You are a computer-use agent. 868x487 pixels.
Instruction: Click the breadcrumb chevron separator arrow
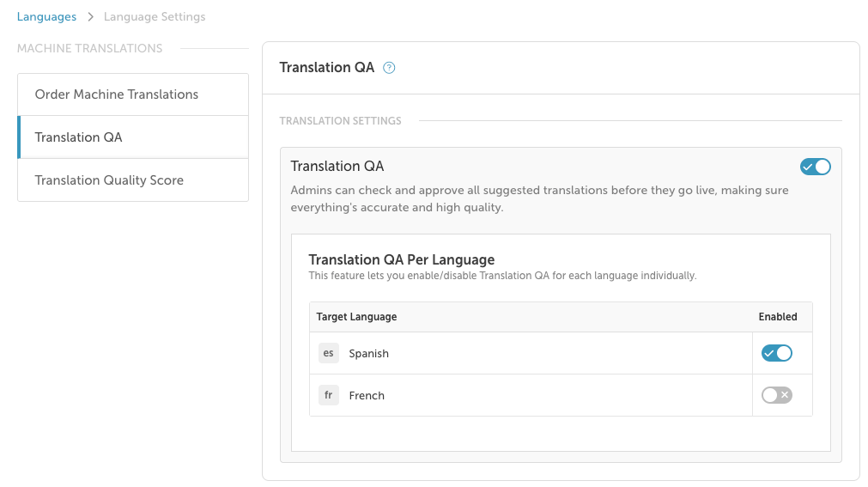coord(90,17)
